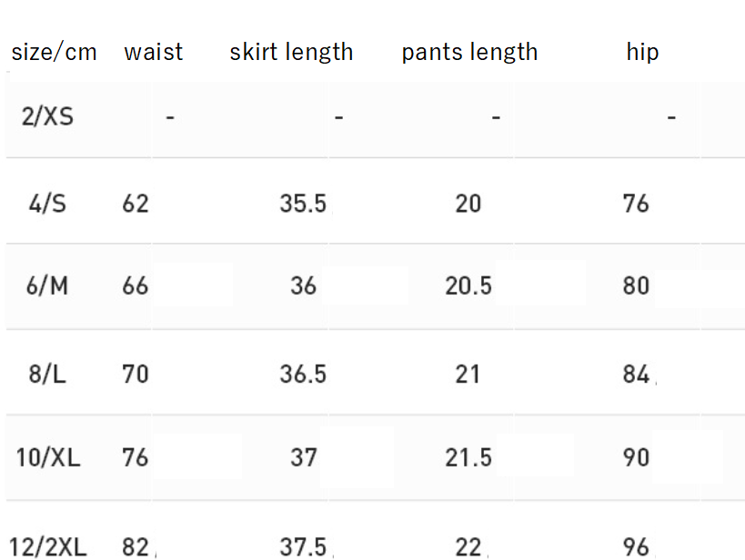Click the 12/2XL size row label

click(51, 546)
